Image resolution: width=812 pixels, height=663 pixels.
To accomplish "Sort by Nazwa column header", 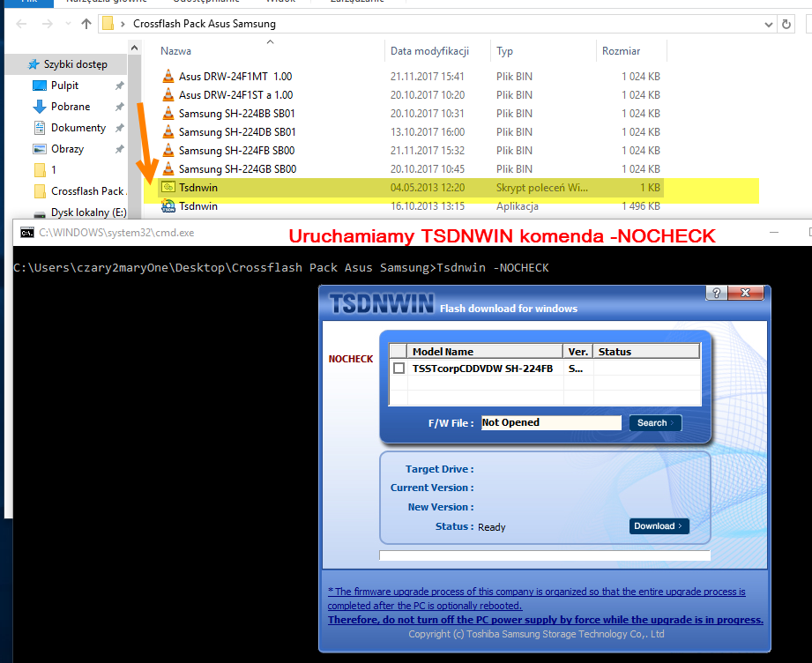I will pos(175,51).
